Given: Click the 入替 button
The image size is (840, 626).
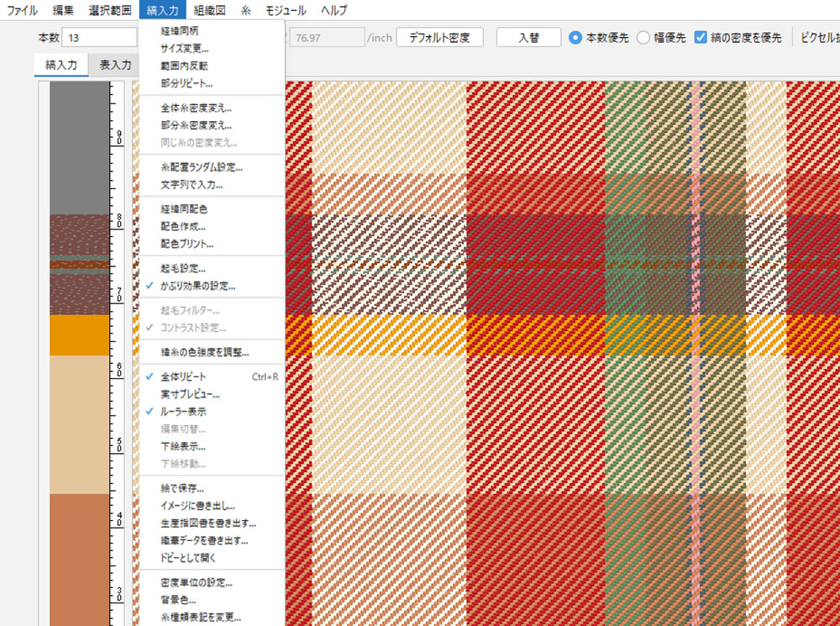Looking at the screenshot, I should [528, 38].
